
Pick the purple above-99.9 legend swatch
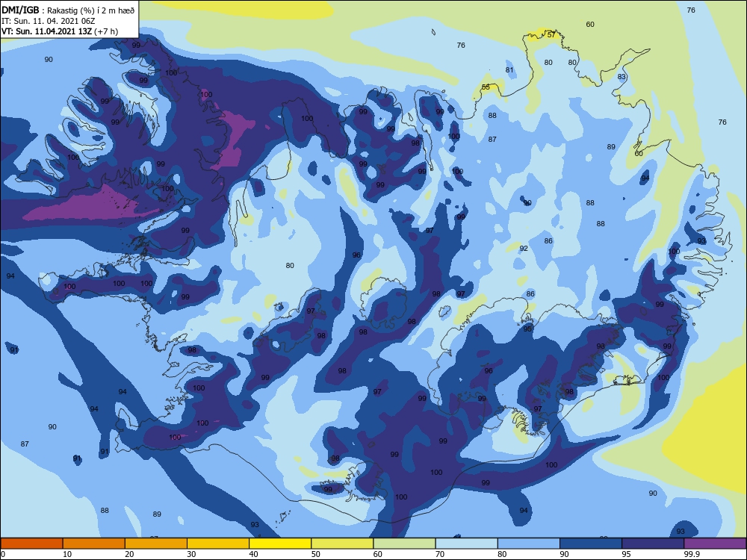(715, 544)
